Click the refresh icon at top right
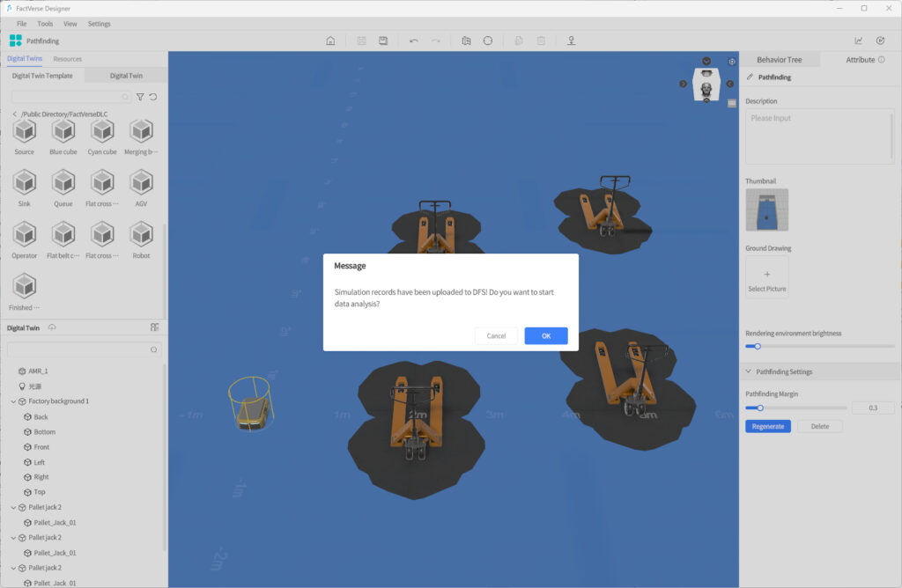This screenshot has width=902, height=588. (880, 40)
